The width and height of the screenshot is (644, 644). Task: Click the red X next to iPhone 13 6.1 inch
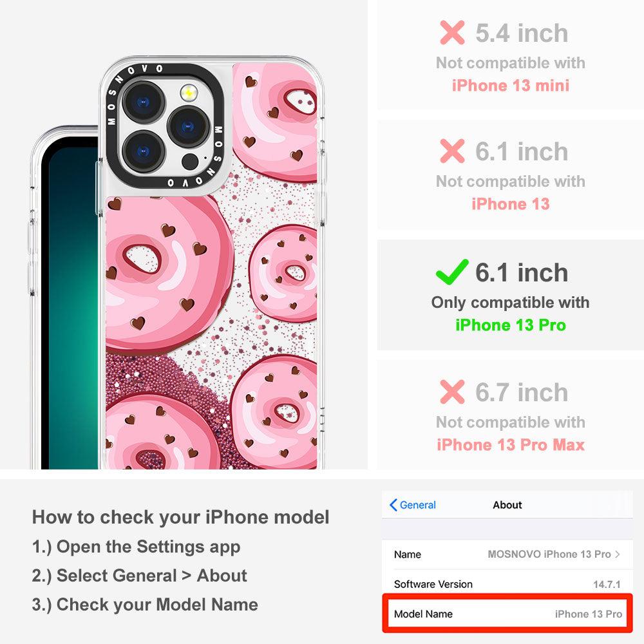point(452,151)
